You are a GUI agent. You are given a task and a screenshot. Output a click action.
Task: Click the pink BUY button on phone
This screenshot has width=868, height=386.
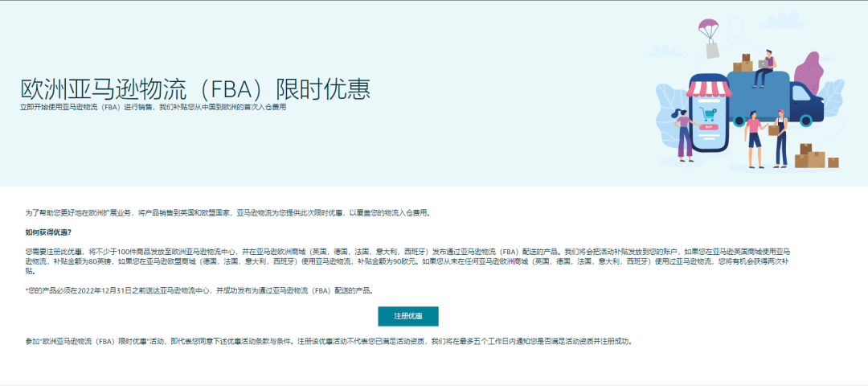(x=708, y=126)
